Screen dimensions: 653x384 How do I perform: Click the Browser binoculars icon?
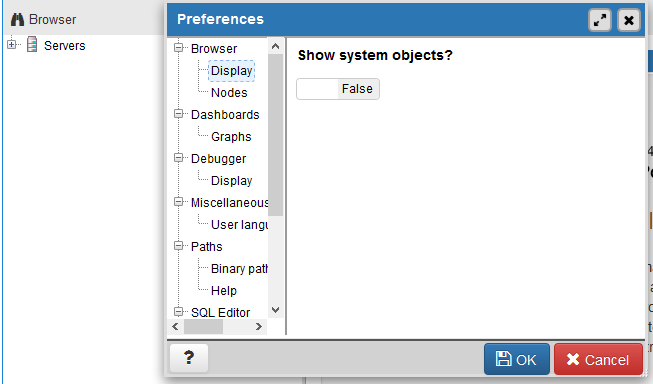17,20
